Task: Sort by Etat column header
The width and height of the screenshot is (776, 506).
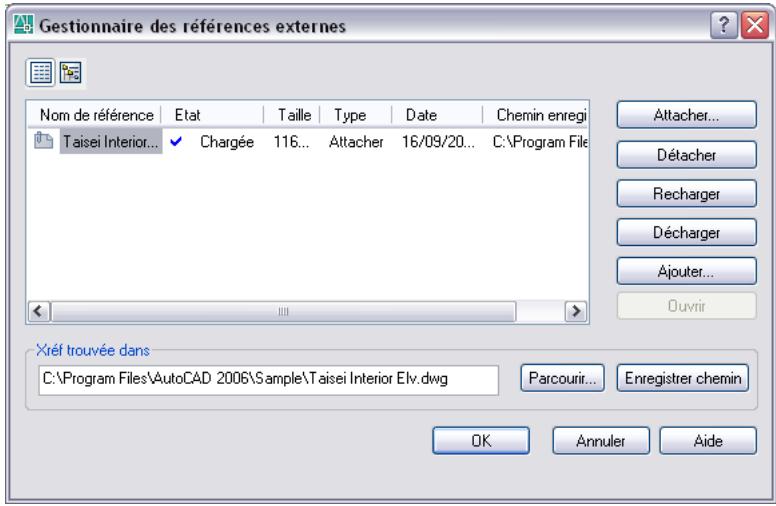Action: 213,115
